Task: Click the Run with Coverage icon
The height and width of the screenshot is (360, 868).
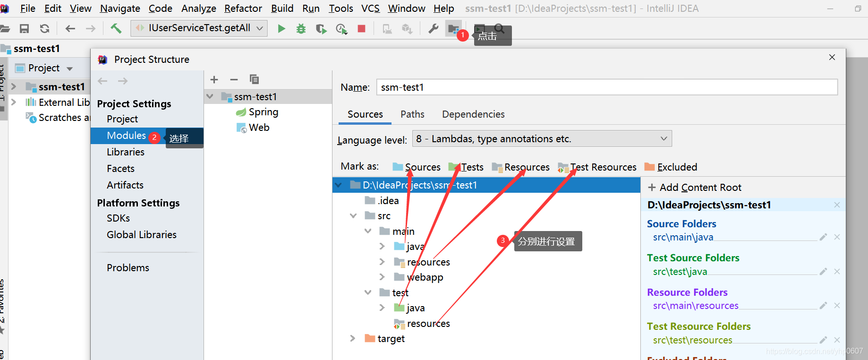Action: click(x=321, y=29)
